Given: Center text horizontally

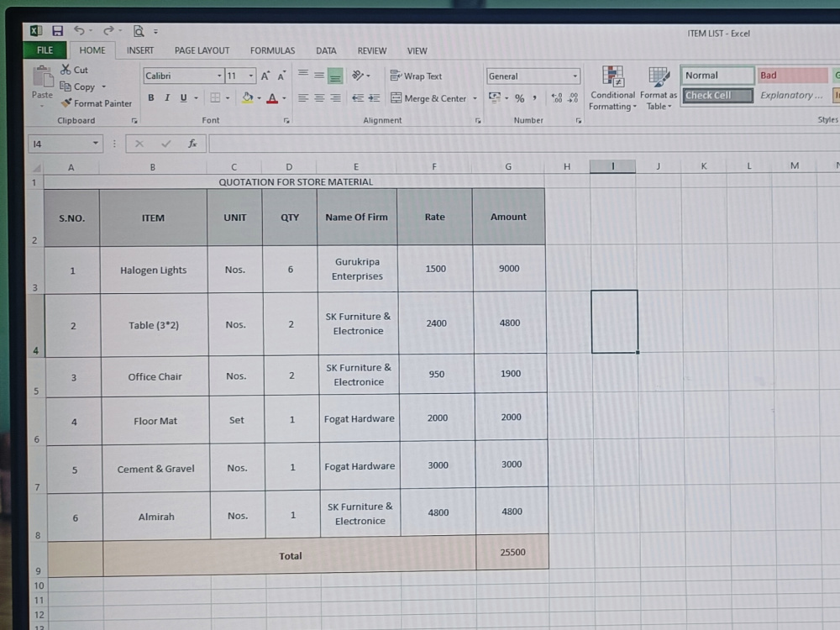Looking at the screenshot, I should tap(319, 98).
